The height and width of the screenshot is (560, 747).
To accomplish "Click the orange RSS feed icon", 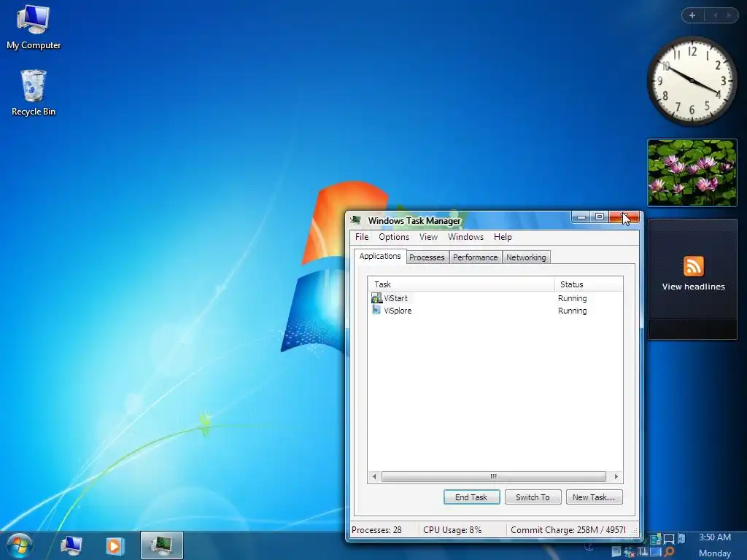I will [x=693, y=266].
